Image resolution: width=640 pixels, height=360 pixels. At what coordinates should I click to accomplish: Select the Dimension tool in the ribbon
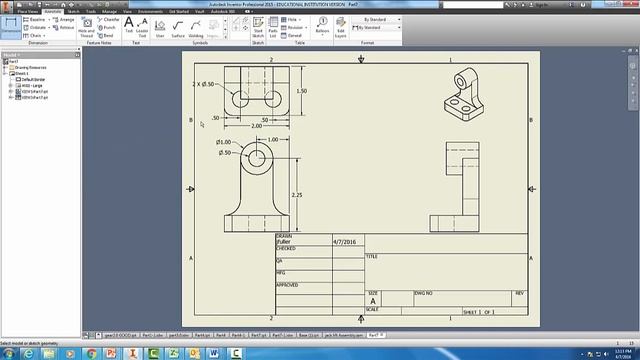coord(11,27)
